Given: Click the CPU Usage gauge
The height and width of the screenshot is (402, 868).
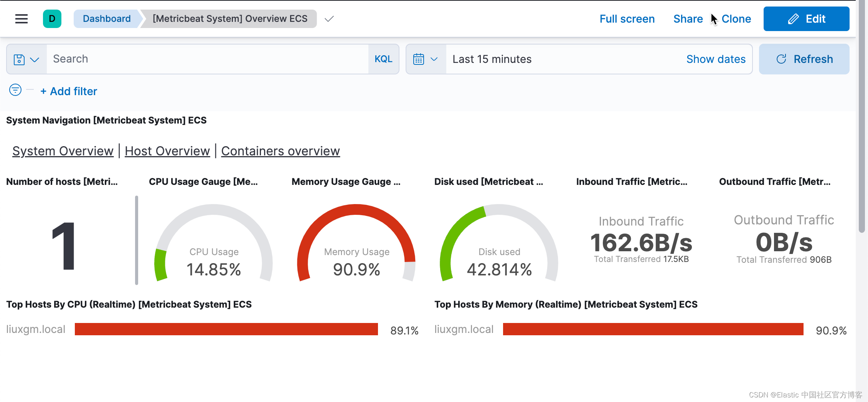Looking at the screenshot, I should pos(214,243).
